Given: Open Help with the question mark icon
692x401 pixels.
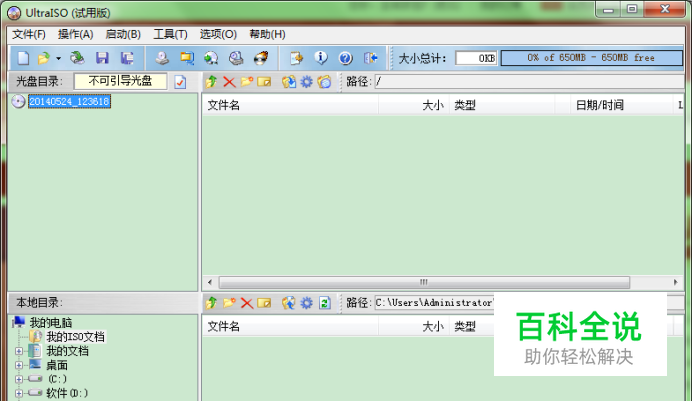Looking at the screenshot, I should (x=345, y=58).
